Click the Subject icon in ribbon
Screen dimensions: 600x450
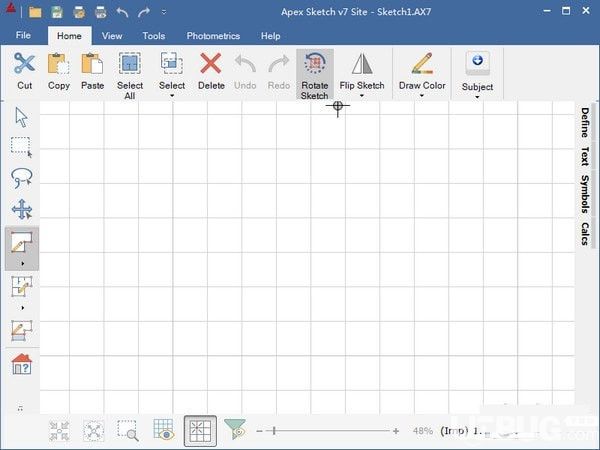477,63
